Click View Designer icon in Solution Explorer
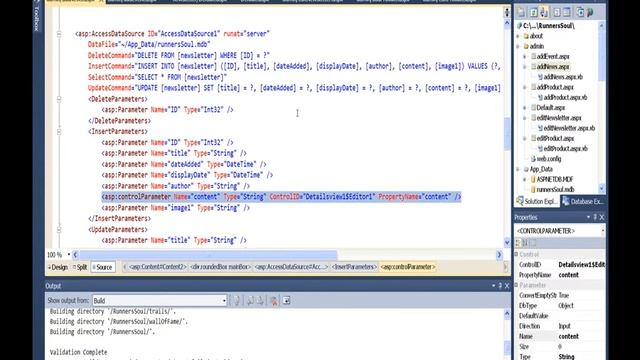The image size is (640, 360). click(x=567, y=13)
